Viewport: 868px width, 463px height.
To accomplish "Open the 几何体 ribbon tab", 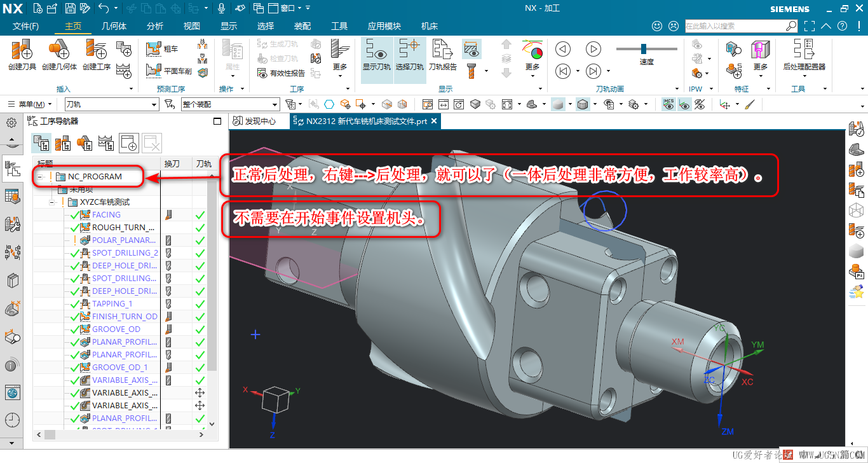I will pos(114,26).
